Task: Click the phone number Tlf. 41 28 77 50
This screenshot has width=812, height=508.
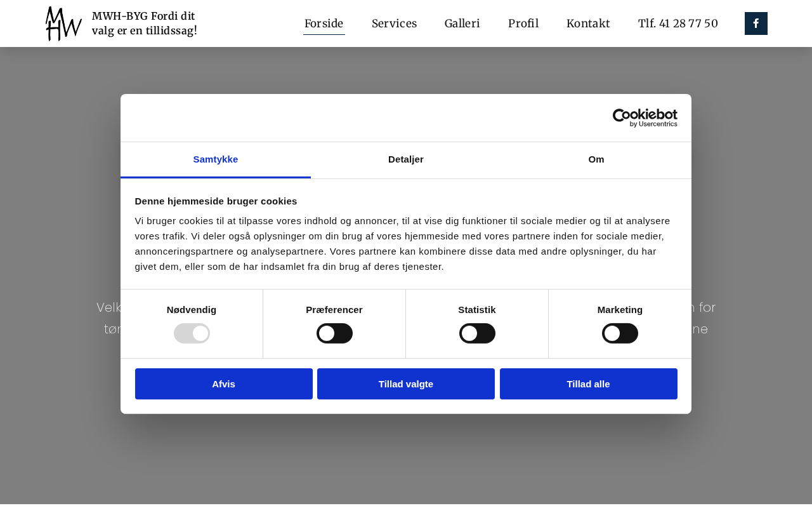Action: pos(678,23)
